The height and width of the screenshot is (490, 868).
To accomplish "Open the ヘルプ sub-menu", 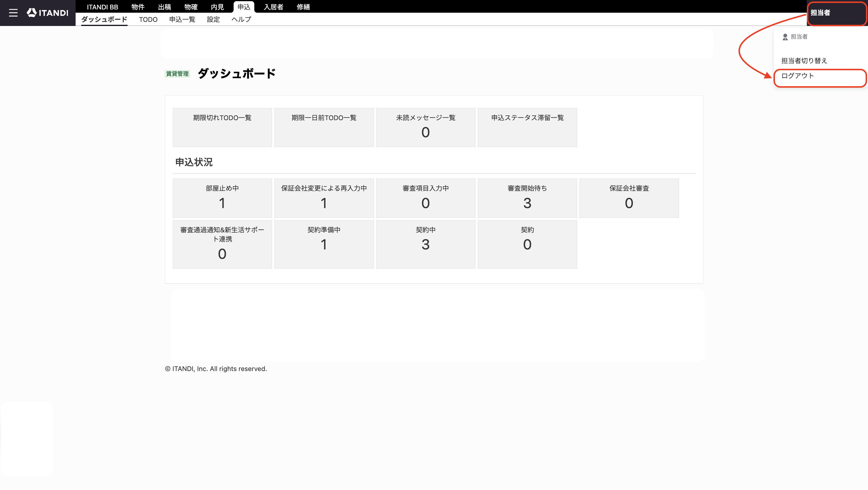I will pyautogui.click(x=241, y=19).
